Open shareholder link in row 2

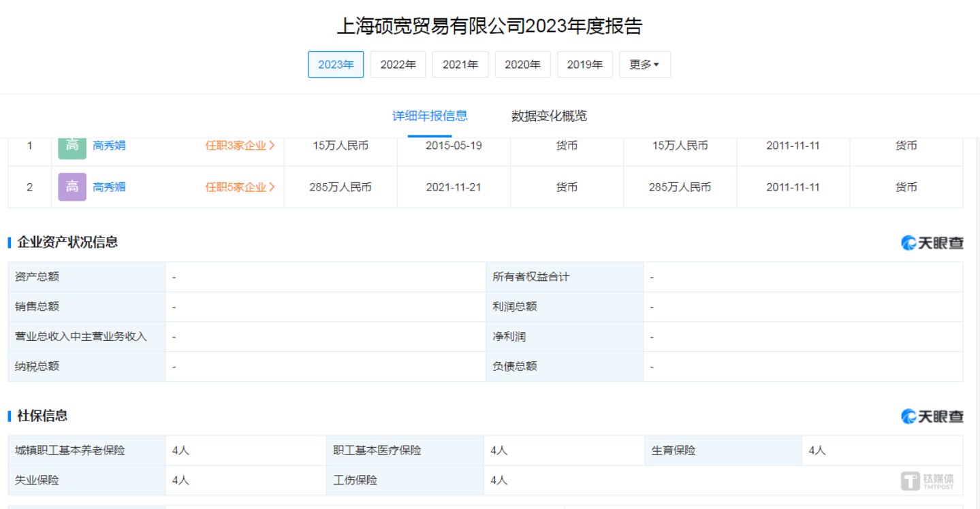109,187
